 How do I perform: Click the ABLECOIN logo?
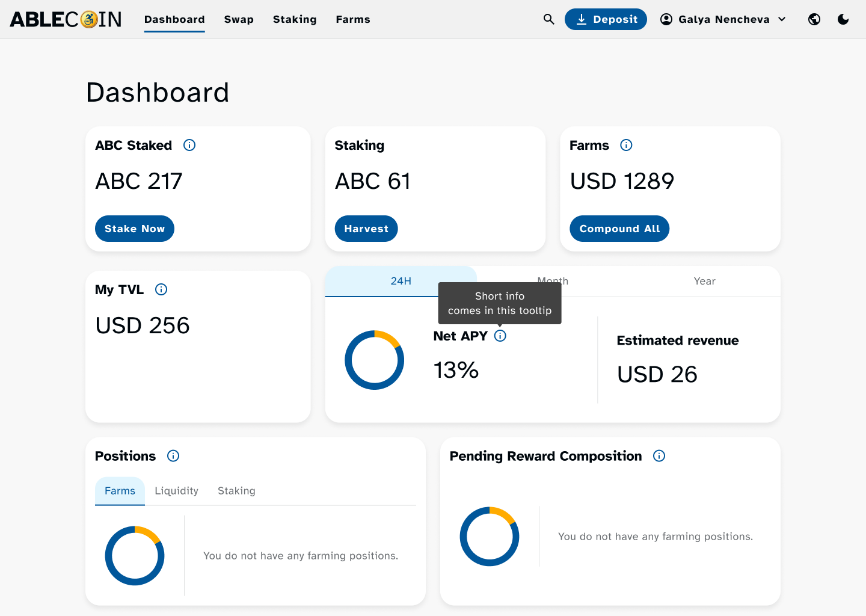pyautogui.click(x=66, y=19)
